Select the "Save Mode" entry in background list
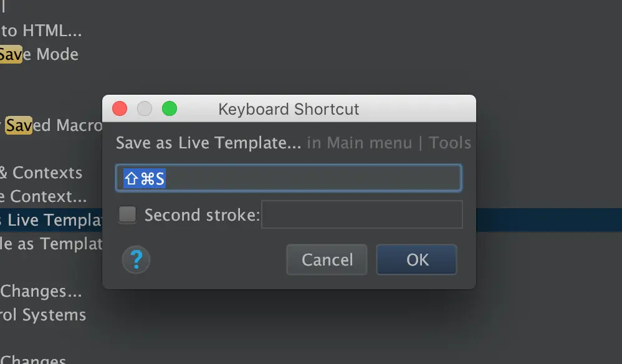Image resolution: width=622 pixels, height=364 pixels. click(x=39, y=54)
